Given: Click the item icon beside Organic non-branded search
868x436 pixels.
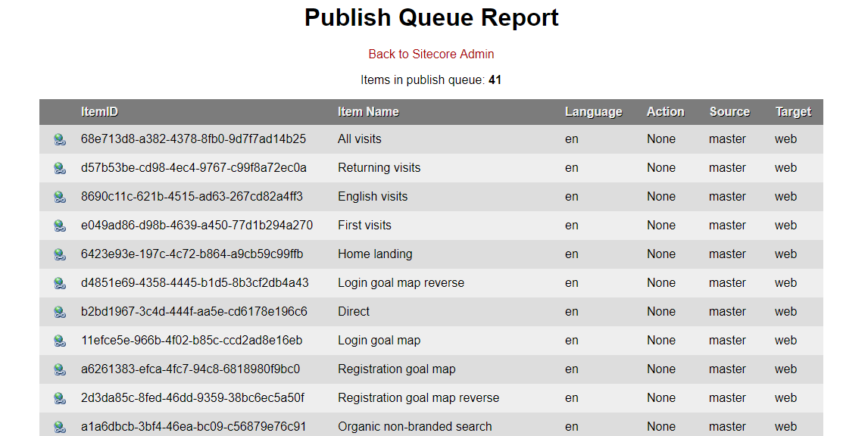Looking at the screenshot, I should [60, 427].
